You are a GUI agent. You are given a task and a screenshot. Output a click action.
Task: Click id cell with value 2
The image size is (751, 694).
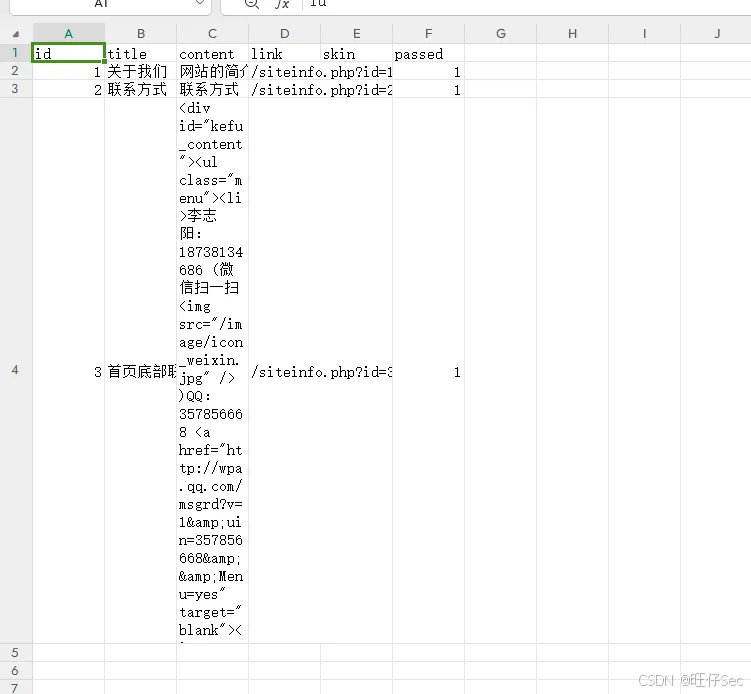(x=68, y=89)
